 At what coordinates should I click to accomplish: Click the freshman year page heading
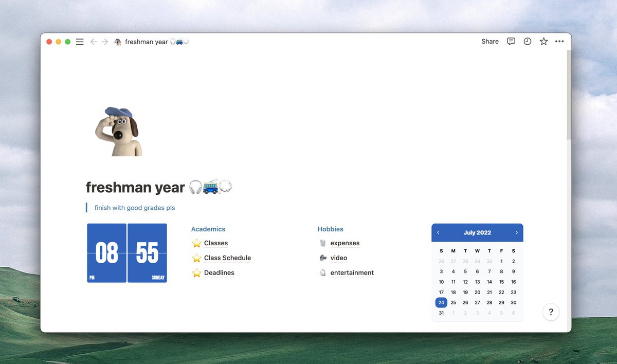(159, 187)
